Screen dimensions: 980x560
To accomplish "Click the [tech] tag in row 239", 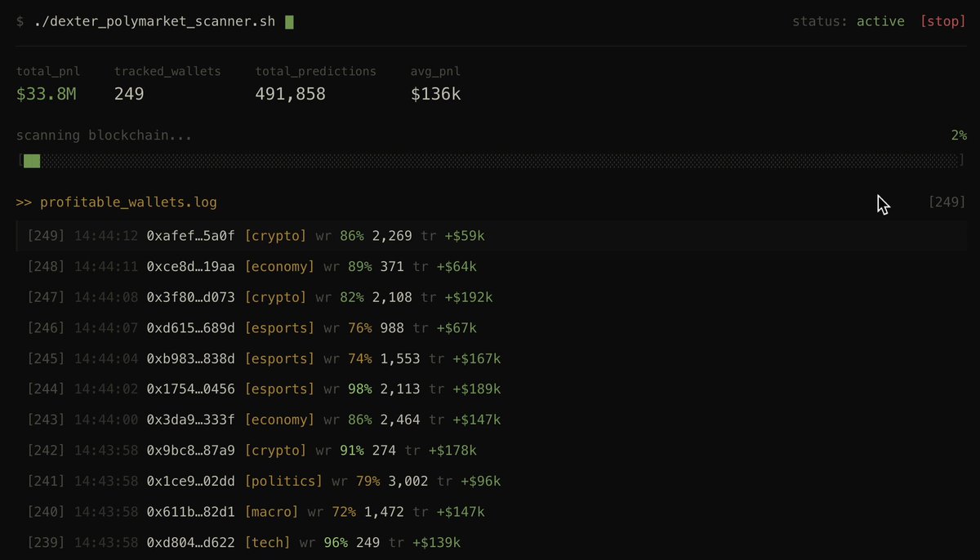I will pyautogui.click(x=266, y=543).
